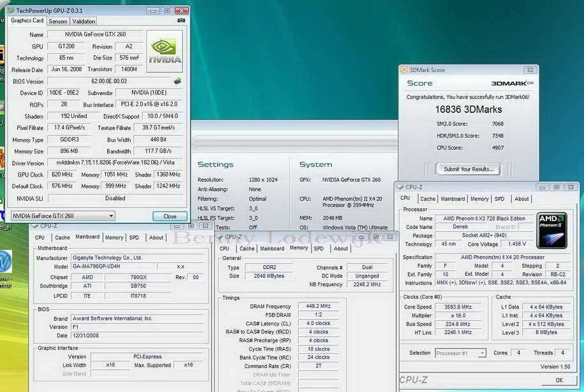This screenshot has width=584, height=392.
Task: Open the Memory tab in the CPU-Z processor window
Action: coord(479,199)
